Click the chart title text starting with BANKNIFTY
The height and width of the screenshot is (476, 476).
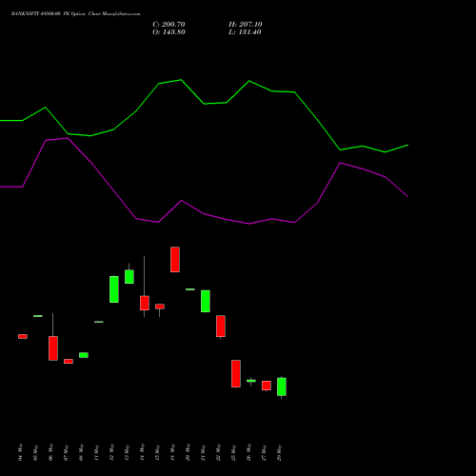[x=75, y=14]
